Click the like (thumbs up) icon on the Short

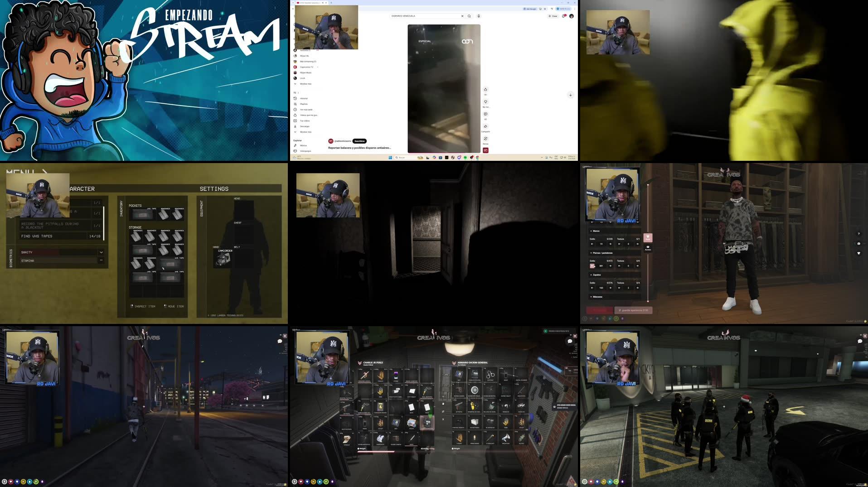point(485,89)
